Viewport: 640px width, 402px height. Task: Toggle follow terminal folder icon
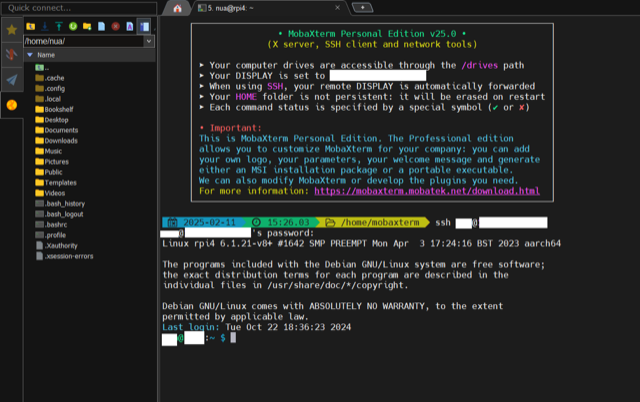point(144,27)
